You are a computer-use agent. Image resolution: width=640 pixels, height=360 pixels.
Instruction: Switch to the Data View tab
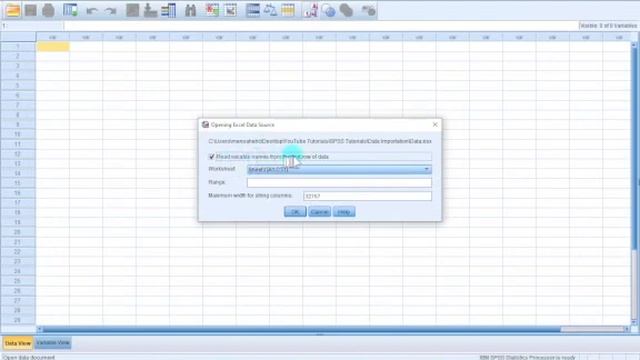click(x=18, y=343)
